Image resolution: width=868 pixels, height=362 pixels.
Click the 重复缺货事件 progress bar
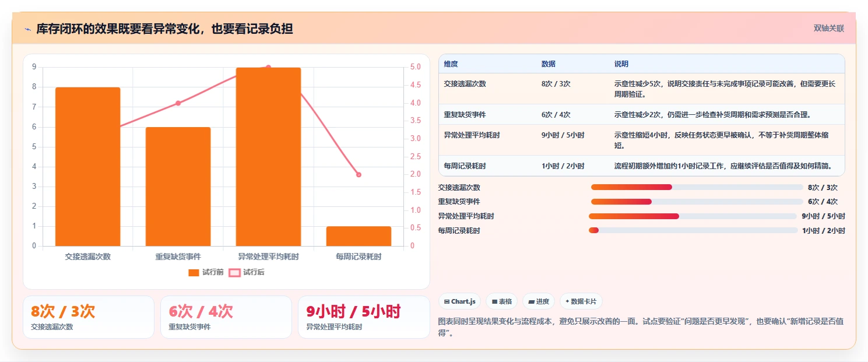[697, 202]
